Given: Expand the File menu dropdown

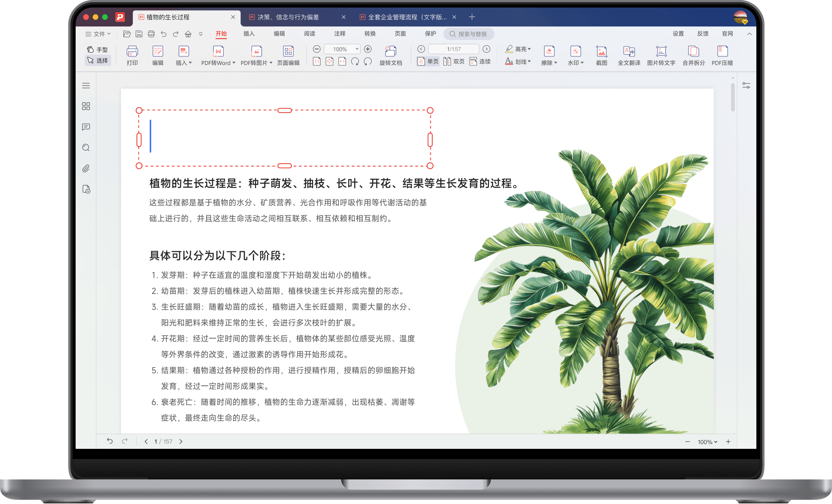Looking at the screenshot, I should [x=98, y=34].
